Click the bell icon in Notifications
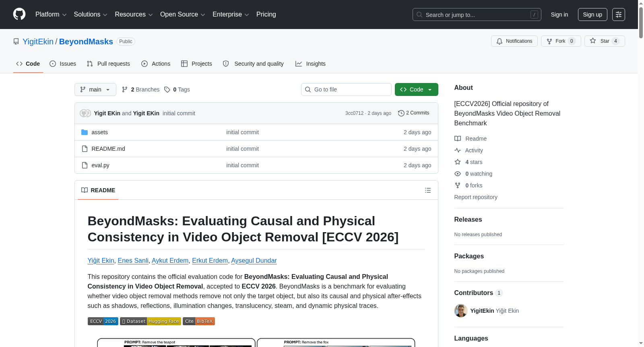The image size is (644, 347). 500,41
